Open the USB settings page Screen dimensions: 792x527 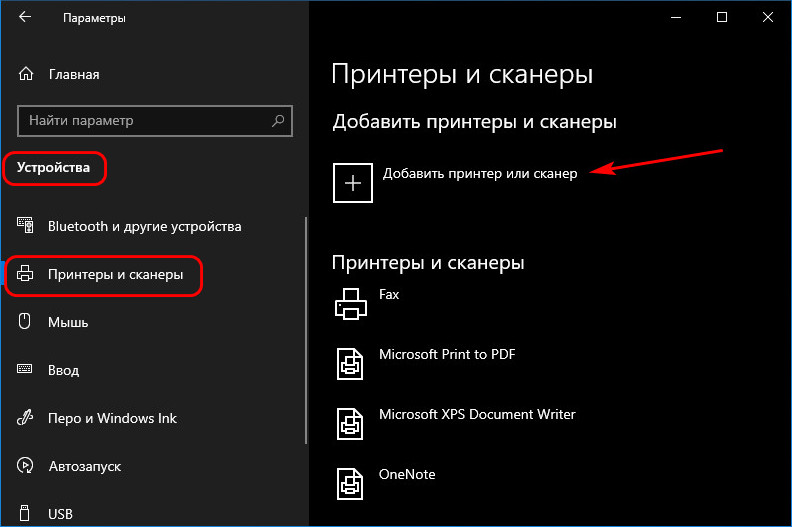(61, 514)
